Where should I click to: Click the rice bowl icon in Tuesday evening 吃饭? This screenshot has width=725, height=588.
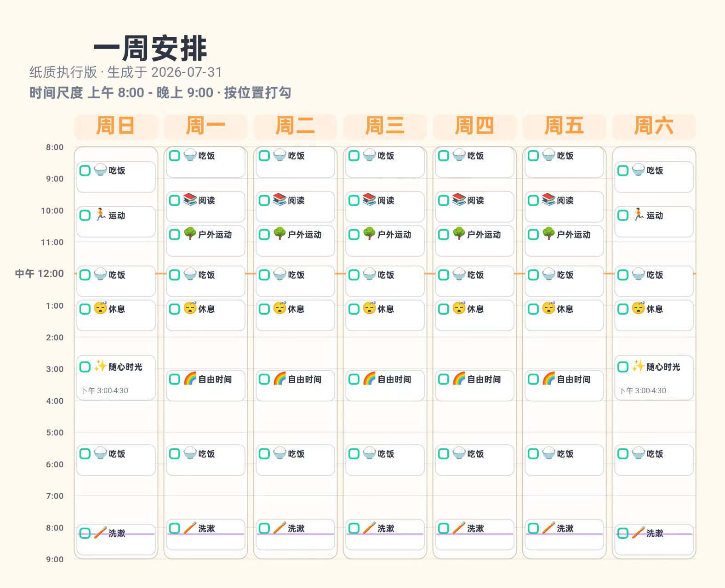[x=280, y=453]
